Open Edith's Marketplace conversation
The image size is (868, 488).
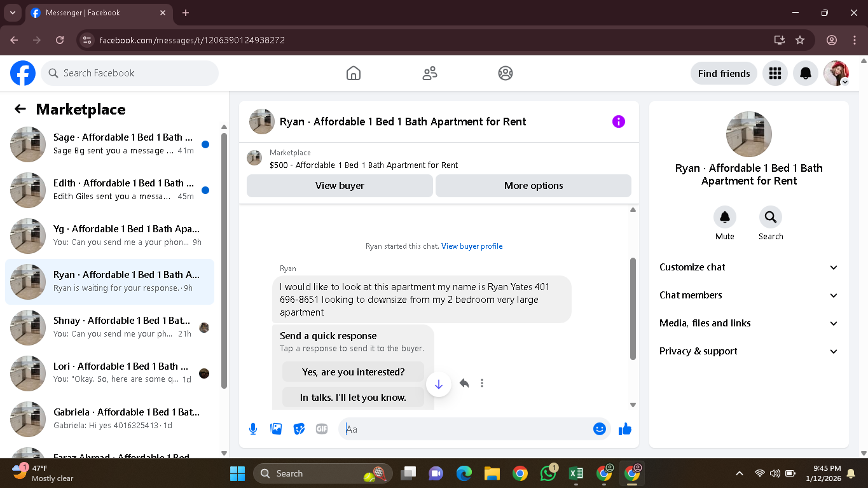point(109,190)
